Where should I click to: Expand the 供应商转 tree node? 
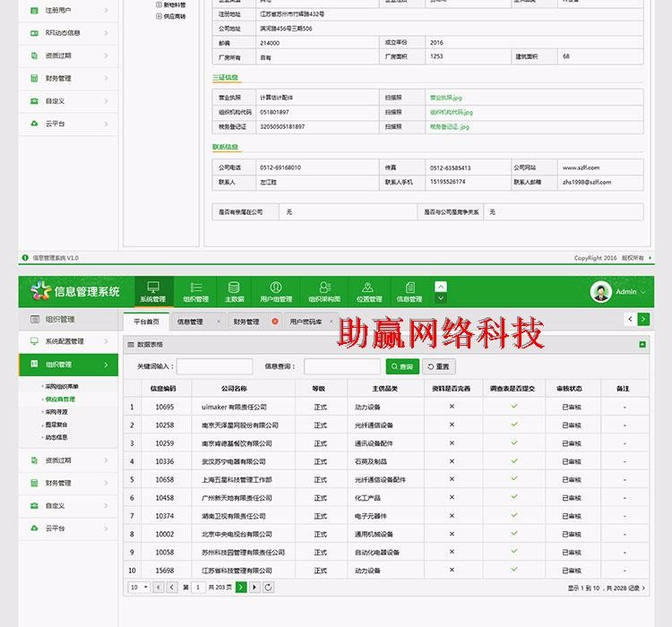tap(159, 16)
